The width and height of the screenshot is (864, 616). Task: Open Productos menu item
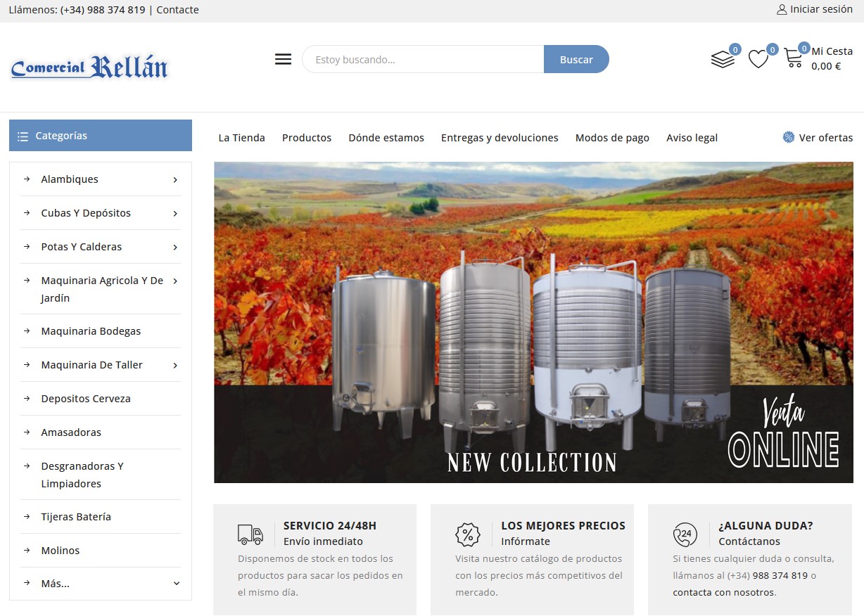[307, 138]
